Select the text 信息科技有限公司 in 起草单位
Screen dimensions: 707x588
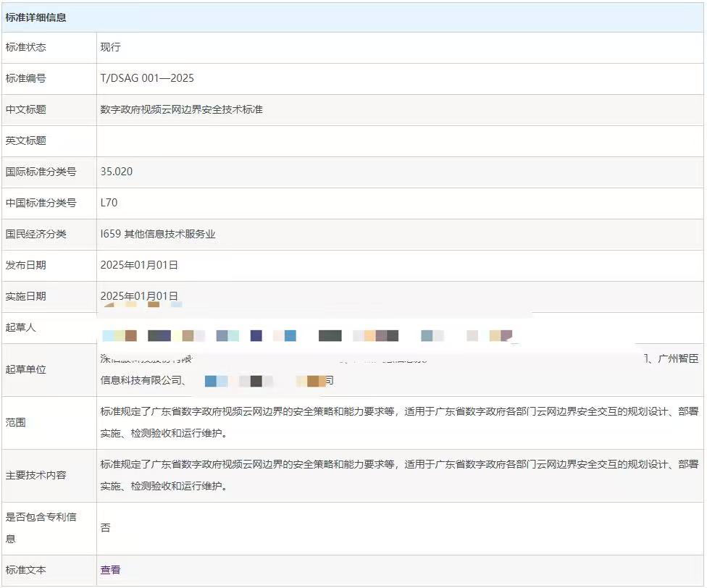click(141, 381)
